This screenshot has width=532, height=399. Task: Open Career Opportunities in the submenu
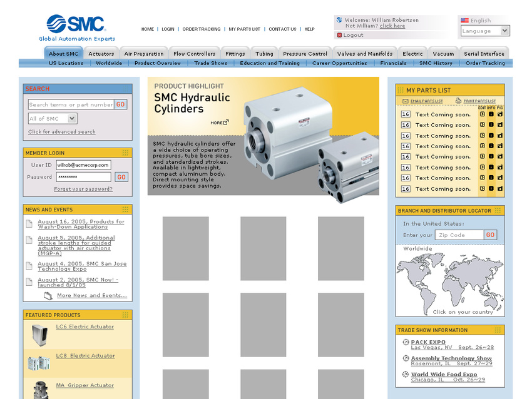pos(340,63)
